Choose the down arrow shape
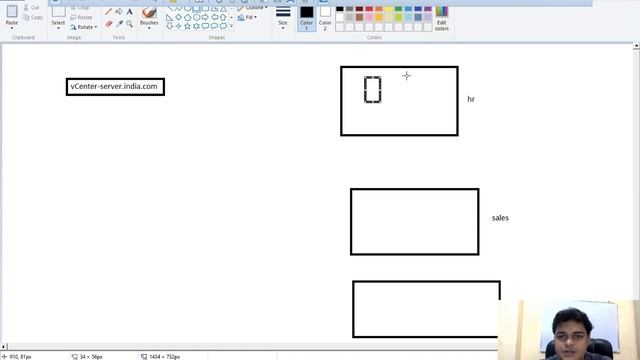 (x=169, y=26)
